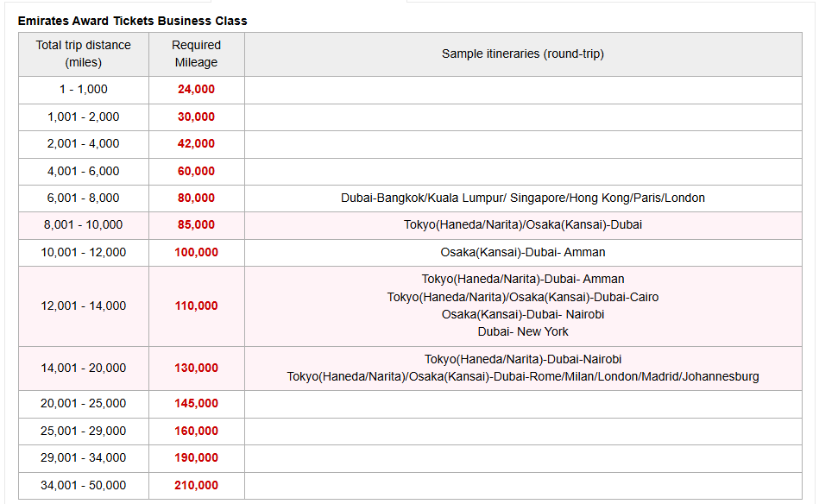Click the 'Tokyo(Haneda/Narita)-Dubai-Nairobi' itinerary line
The height and width of the screenshot is (504, 819).
pyautogui.click(x=523, y=359)
